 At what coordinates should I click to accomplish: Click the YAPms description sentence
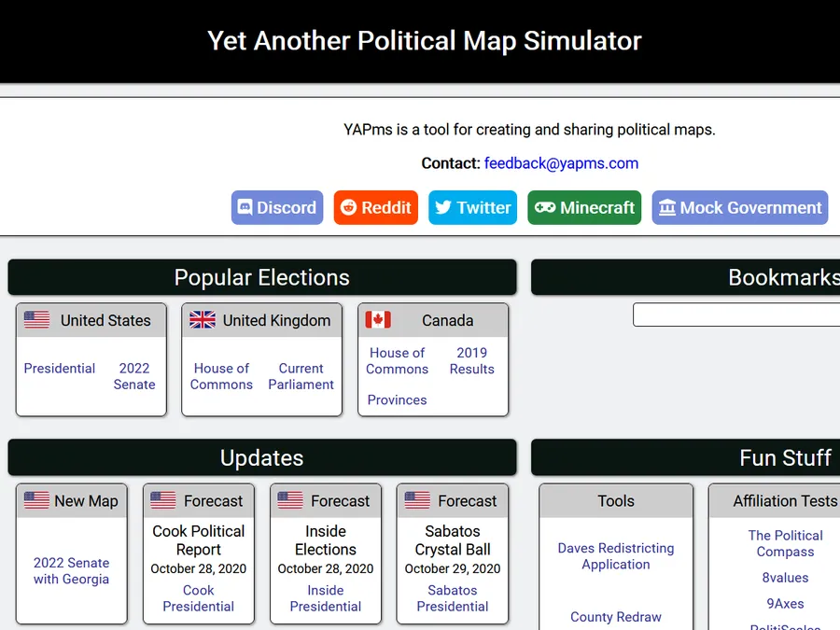pos(529,130)
